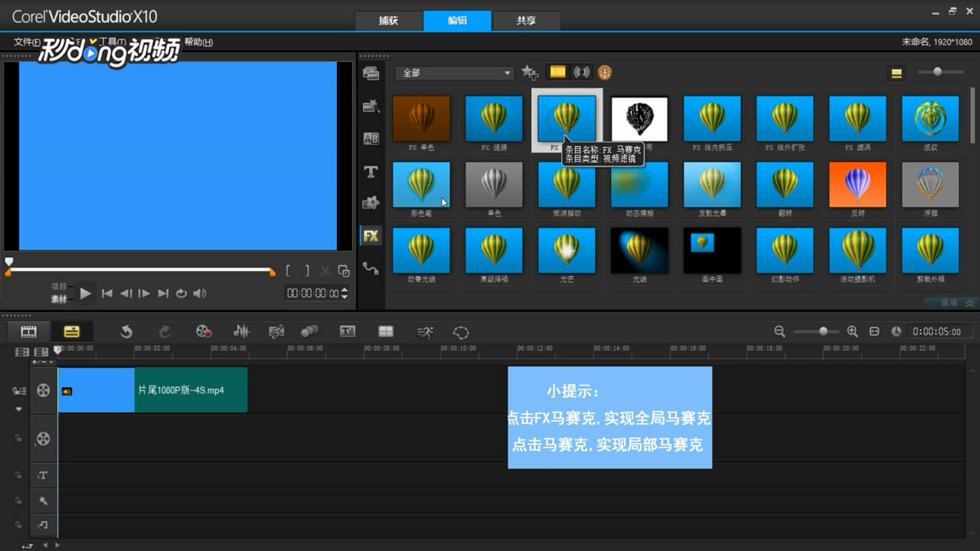This screenshot has height=551, width=980.
Task: Open the ripple editing options arrow
Action: [x=18, y=409]
